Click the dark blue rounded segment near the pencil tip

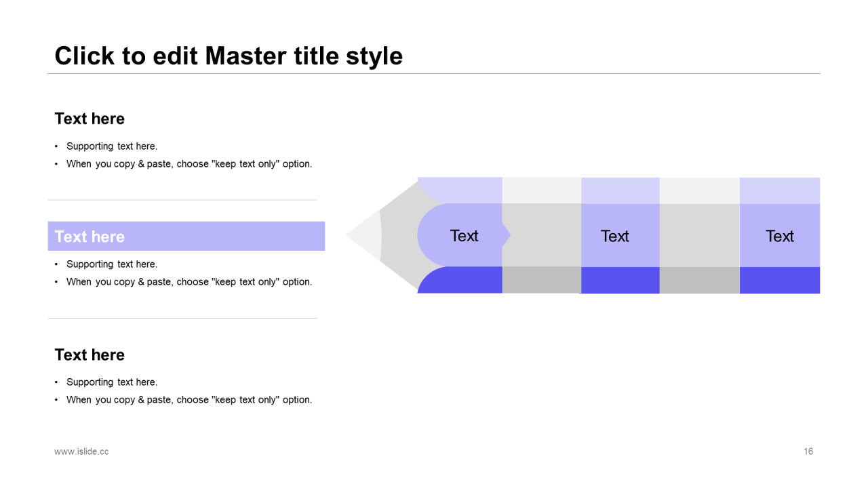tap(460, 280)
